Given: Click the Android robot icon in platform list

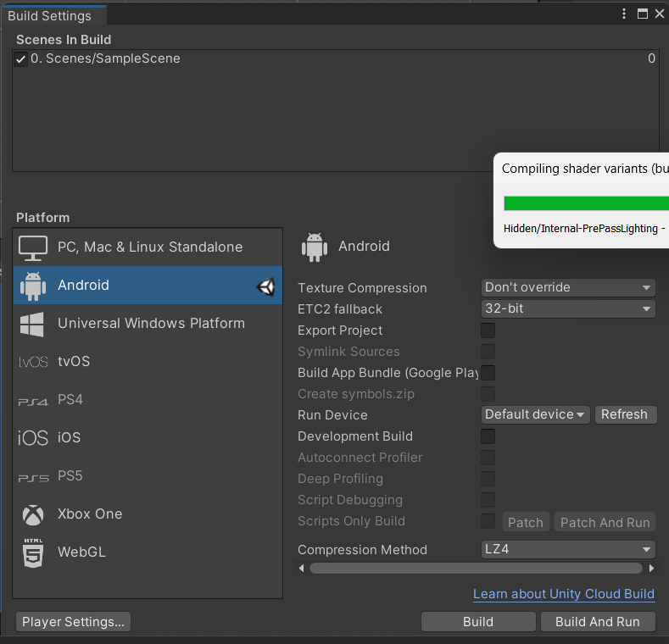Looking at the screenshot, I should (x=33, y=286).
